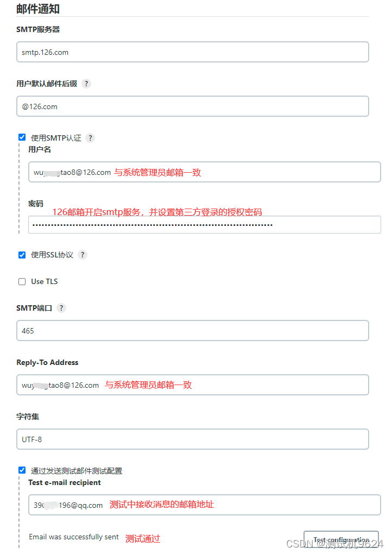Viewport: 392px width, 554px height.
Task: Open help for 使用SMTP认证 option
Action: [90, 138]
